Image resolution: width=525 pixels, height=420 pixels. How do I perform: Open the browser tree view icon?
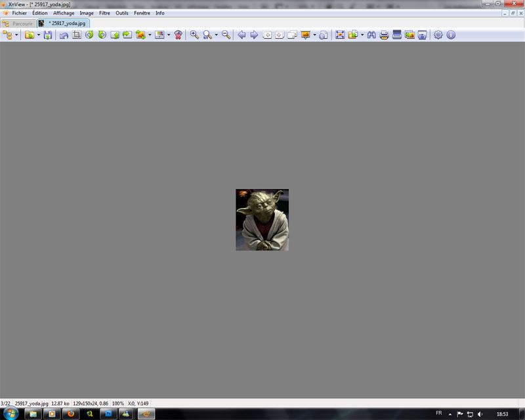point(7,35)
